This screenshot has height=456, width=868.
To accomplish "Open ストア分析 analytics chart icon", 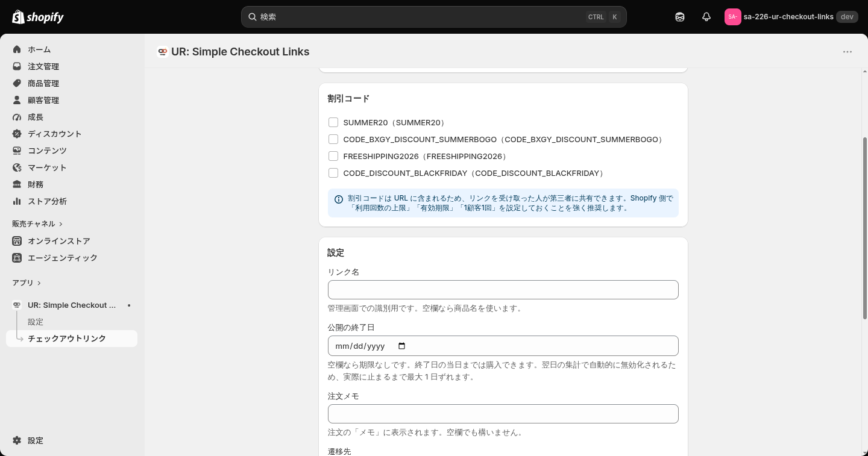I will 17,201.
